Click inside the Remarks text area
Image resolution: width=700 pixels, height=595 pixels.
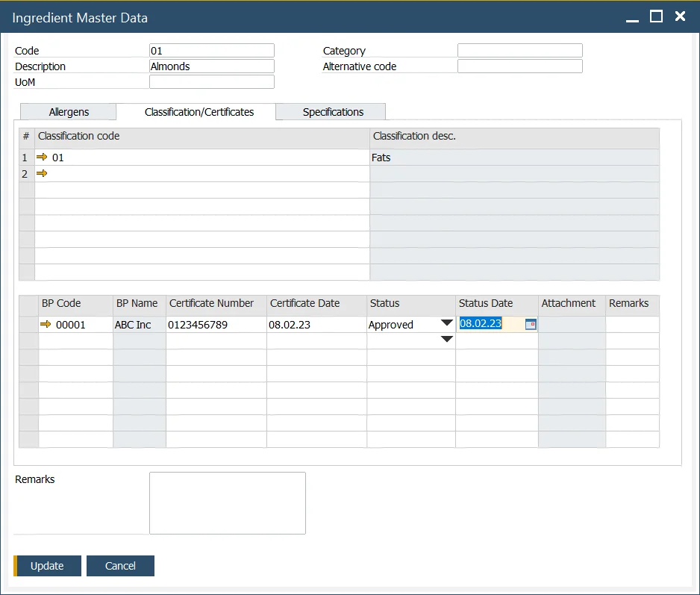coord(227,502)
